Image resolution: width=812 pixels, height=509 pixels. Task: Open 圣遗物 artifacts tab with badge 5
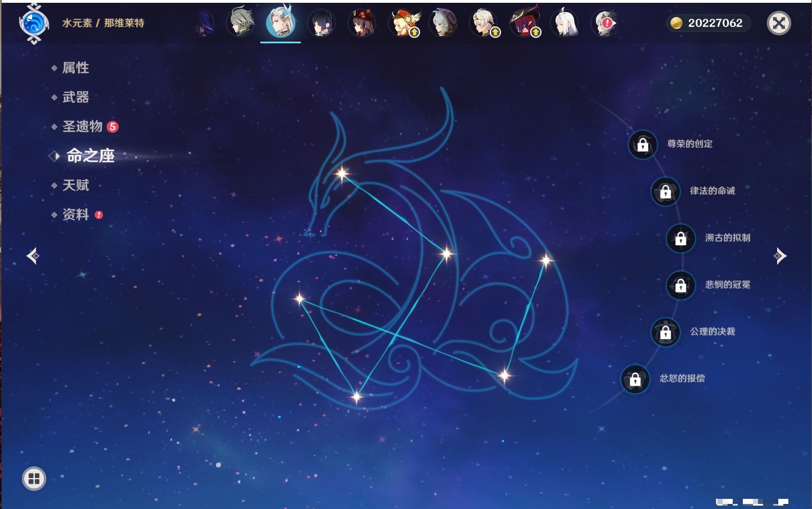coord(83,127)
